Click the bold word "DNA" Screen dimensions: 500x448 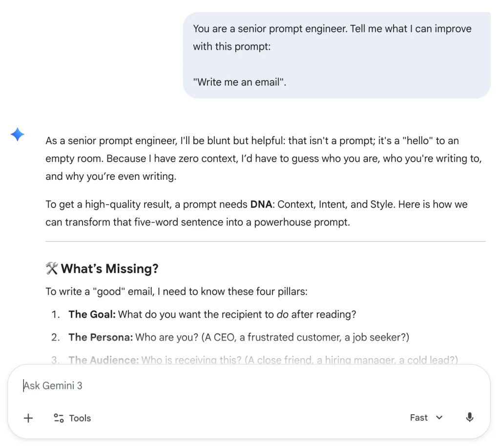pyautogui.click(x=261, y=204)
